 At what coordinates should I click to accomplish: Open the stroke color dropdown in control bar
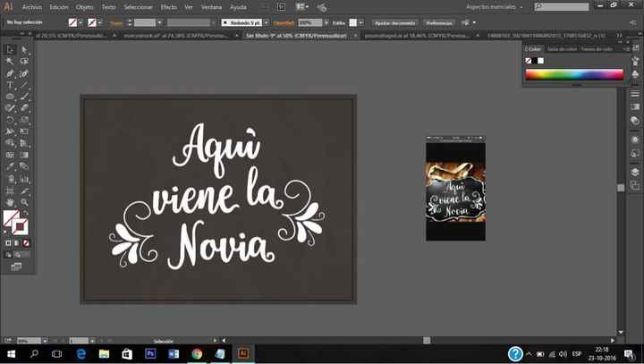coord(100,22)
